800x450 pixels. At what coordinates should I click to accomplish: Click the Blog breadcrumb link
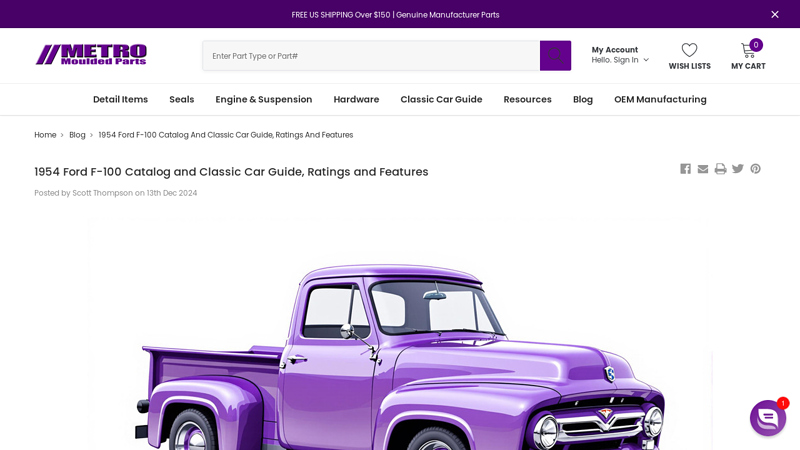coord(77,135)
